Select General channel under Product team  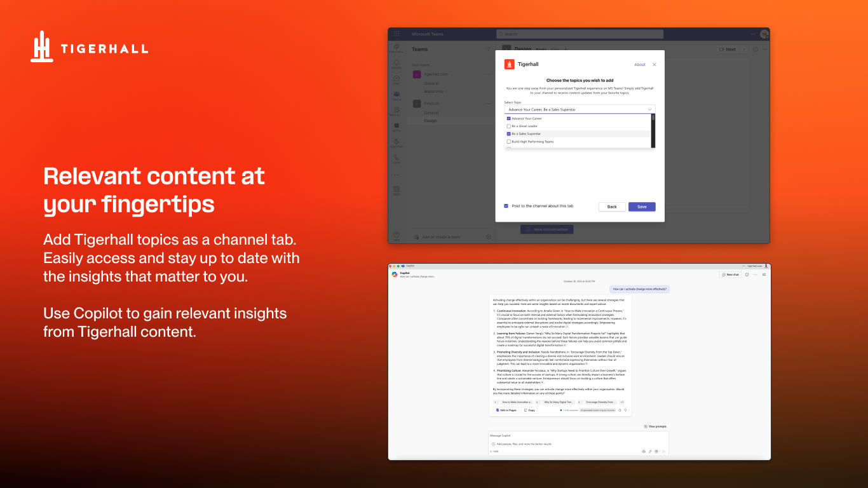point(431,112)
